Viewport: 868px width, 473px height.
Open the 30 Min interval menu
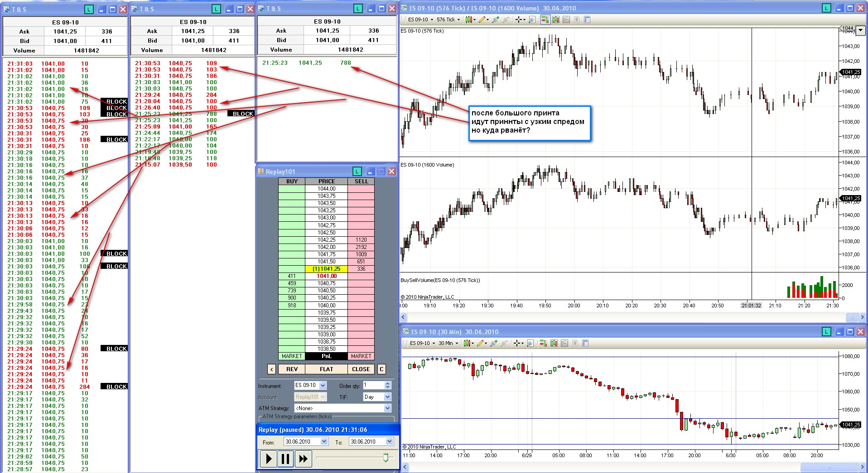tap(448, 343)
